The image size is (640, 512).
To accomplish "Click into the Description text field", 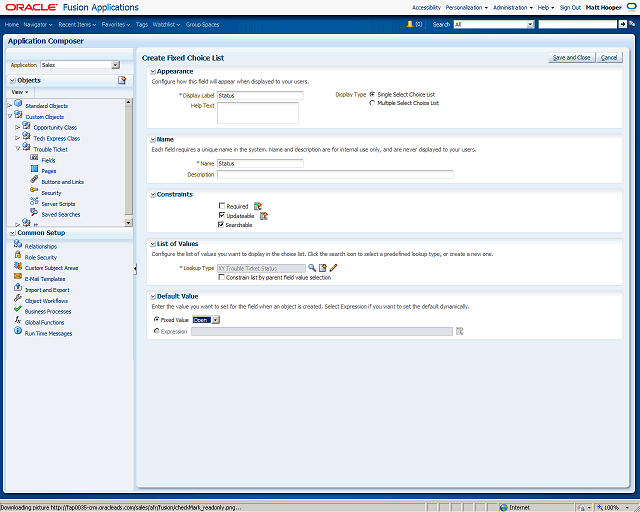I will click(335, 174).
